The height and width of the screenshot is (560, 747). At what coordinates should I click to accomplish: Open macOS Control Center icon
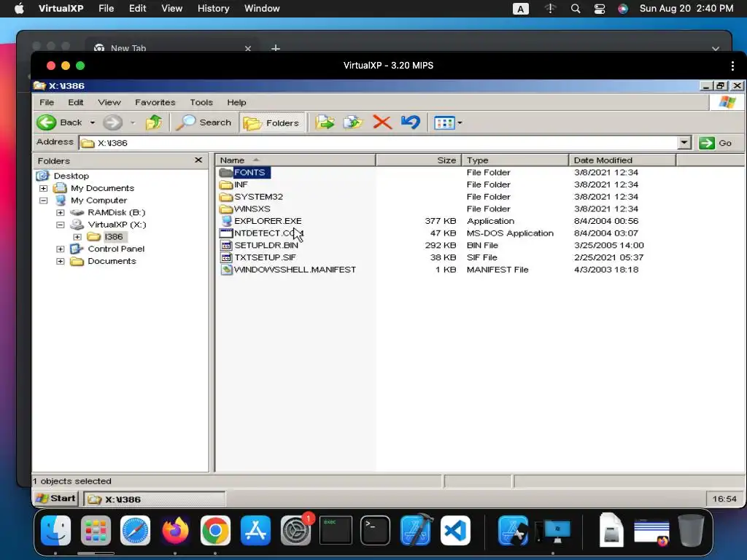click(600, 9)
